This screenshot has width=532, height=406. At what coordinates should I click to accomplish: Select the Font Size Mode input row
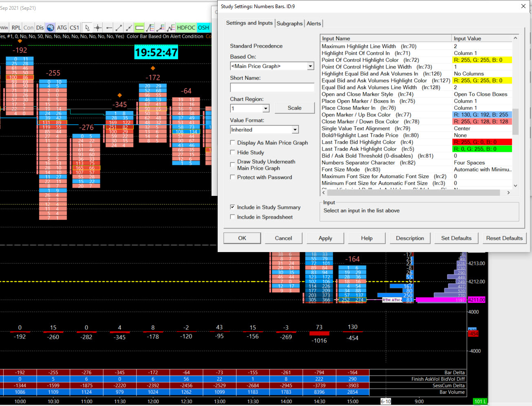416,169
